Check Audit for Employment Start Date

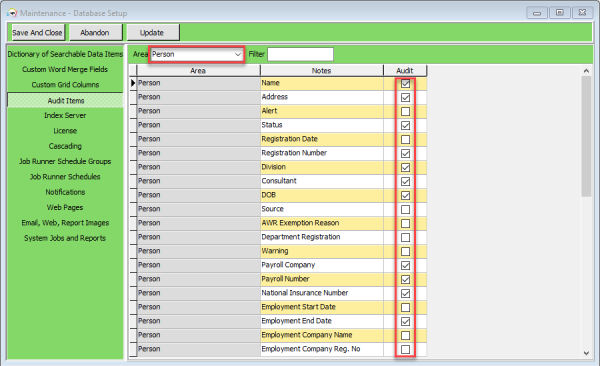pos(405,307)
